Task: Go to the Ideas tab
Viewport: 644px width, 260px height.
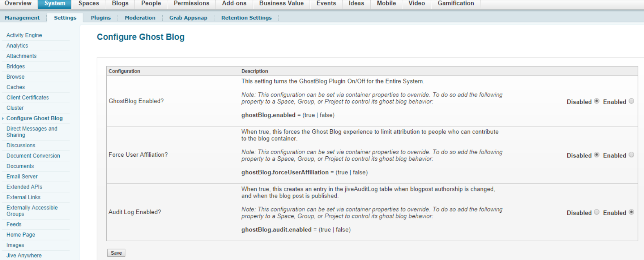Action: (357, 4)
